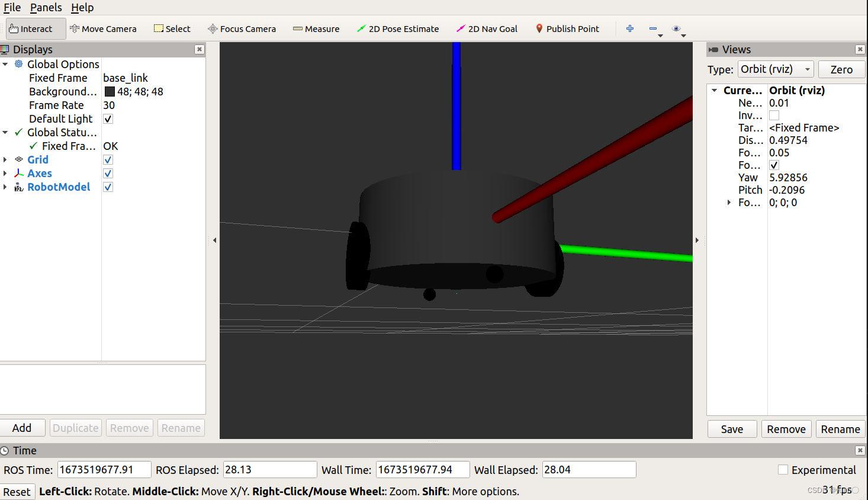Expand the Grid display node
Screen dimensions: 868x500
coord(5,159)
